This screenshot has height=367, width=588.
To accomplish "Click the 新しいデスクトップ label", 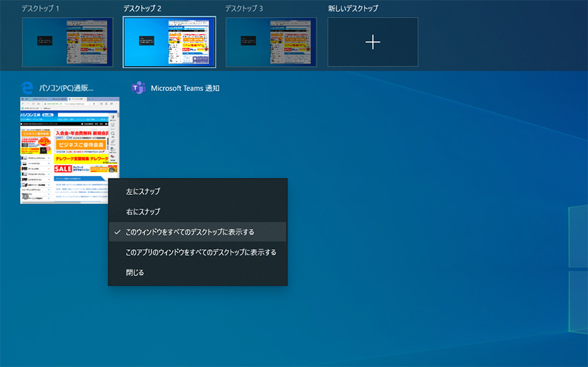I will pyautogui.click(x=353, y=9).
